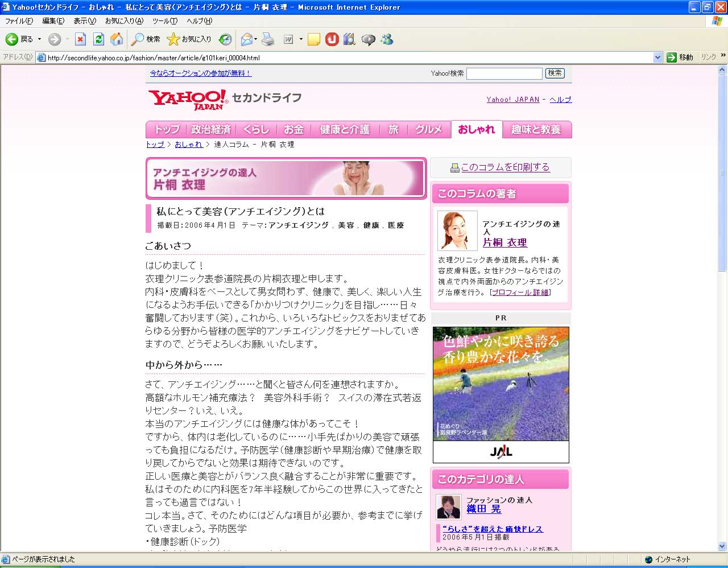Switch to the 政治経済 tab
The image size is (728, 568).
pos(211,130)
